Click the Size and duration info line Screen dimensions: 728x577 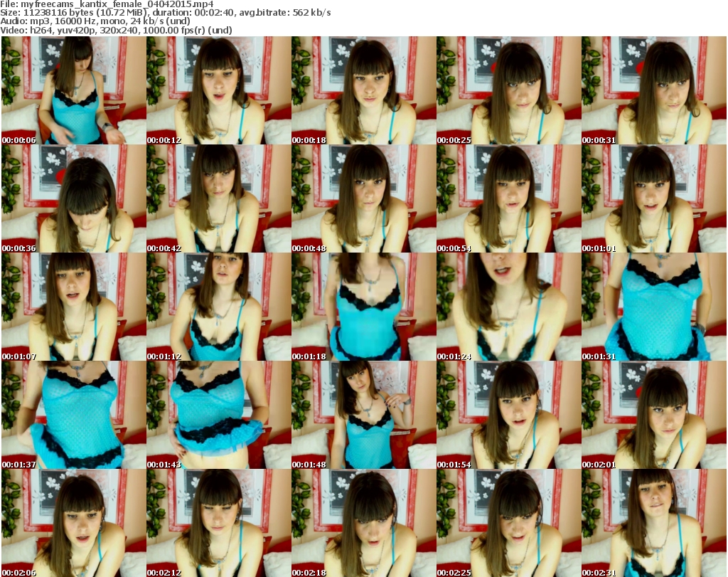[x=166, y=13]
